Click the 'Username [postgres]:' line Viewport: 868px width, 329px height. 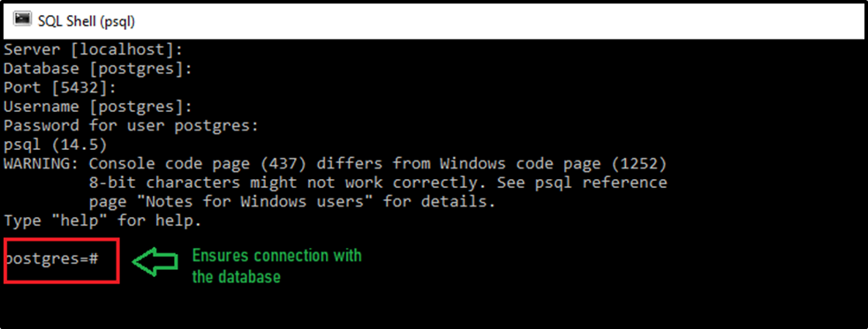(98, 107)
